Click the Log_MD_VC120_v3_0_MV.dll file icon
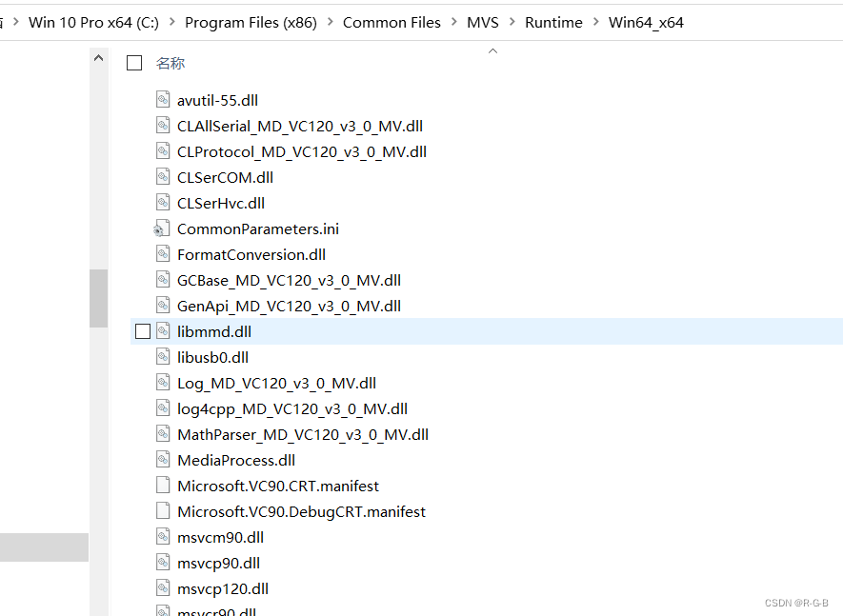The height and width of the screenshot is (616, 843). (x=163, y=383)
